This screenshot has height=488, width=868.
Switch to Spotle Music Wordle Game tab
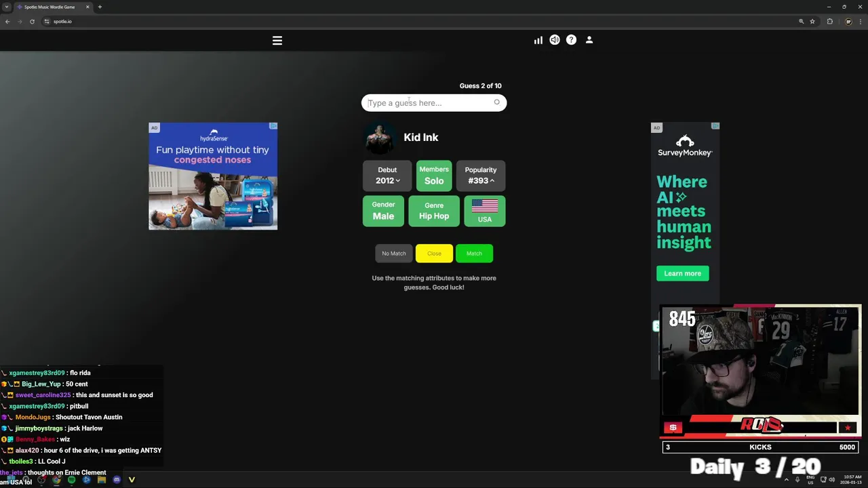coord(53,7)
